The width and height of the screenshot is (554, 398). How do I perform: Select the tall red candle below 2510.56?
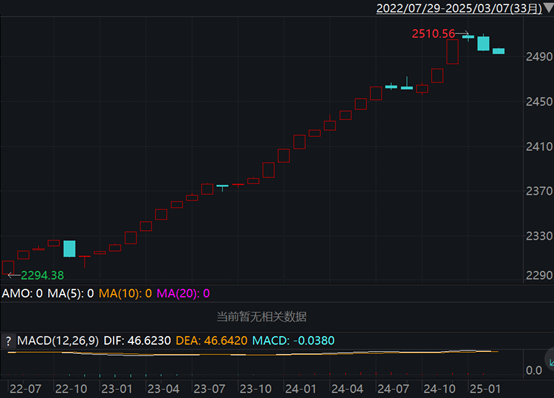[452, 52]
